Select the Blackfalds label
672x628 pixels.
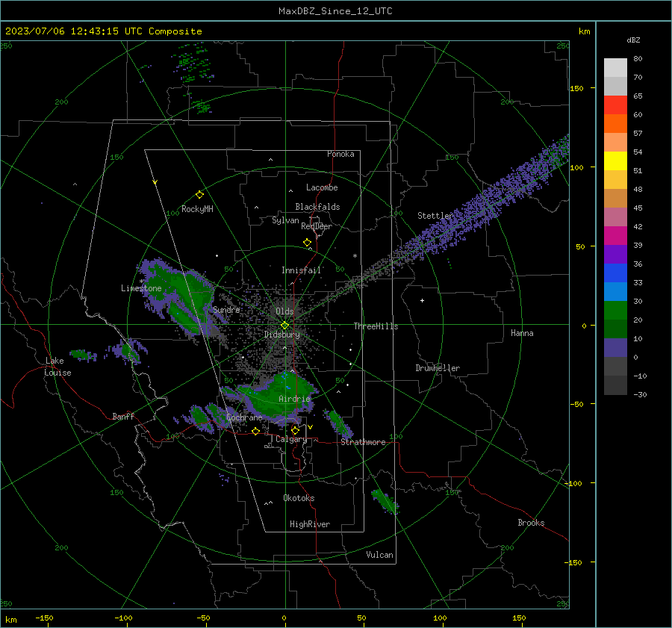click(x=317, y=207)
